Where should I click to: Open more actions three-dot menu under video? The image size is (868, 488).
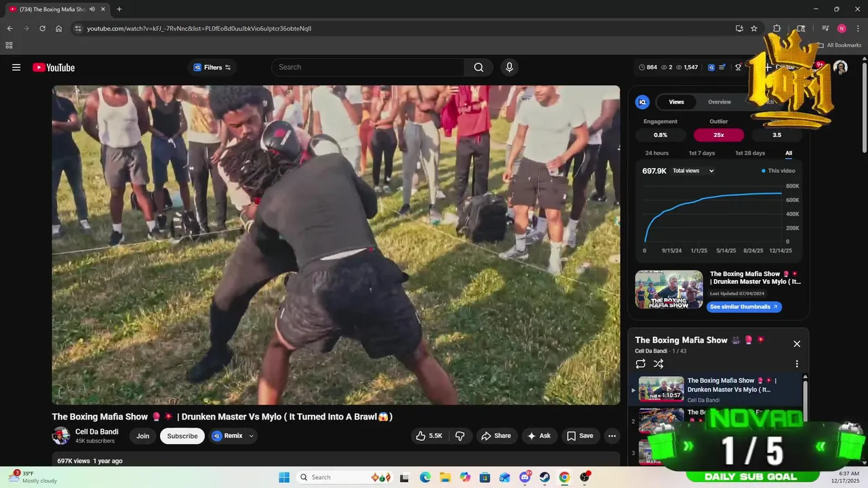(x=612, y=436)
